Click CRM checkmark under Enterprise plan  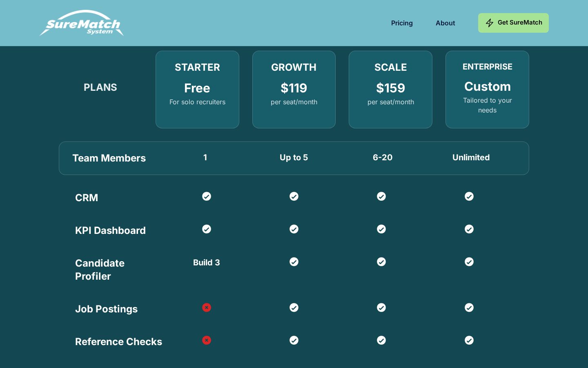tap(469, 196)
